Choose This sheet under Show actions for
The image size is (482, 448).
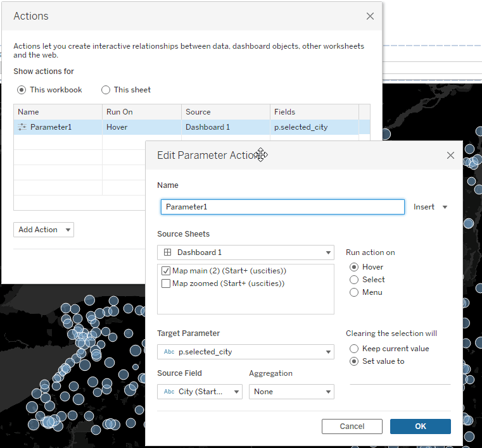106,90
